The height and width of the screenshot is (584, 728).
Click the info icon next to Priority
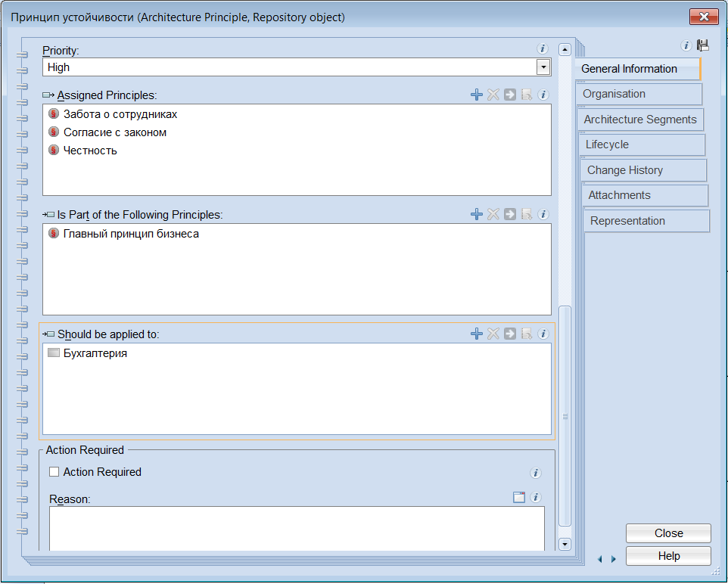coord(543,48)
